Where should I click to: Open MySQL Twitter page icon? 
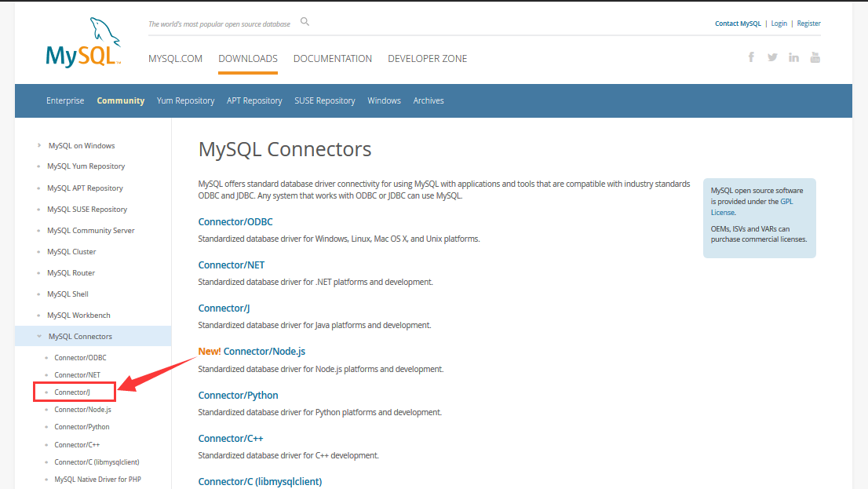click(772, 57)
